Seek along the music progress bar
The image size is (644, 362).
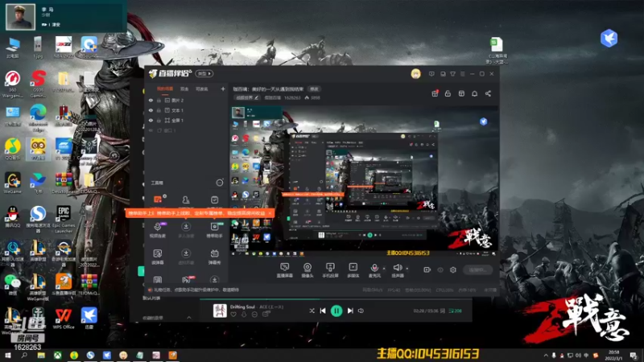click(336, 299)
